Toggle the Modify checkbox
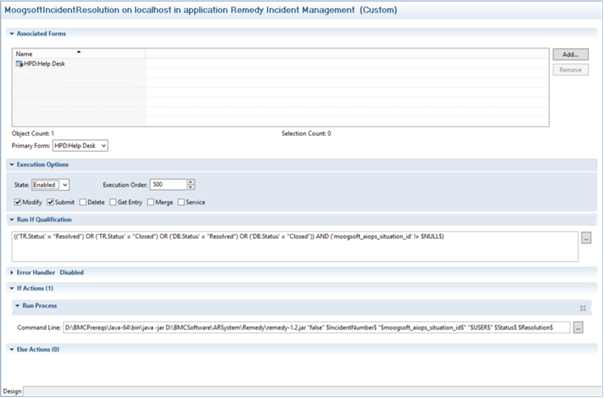604x398 pixels. [x=17, y=202]
